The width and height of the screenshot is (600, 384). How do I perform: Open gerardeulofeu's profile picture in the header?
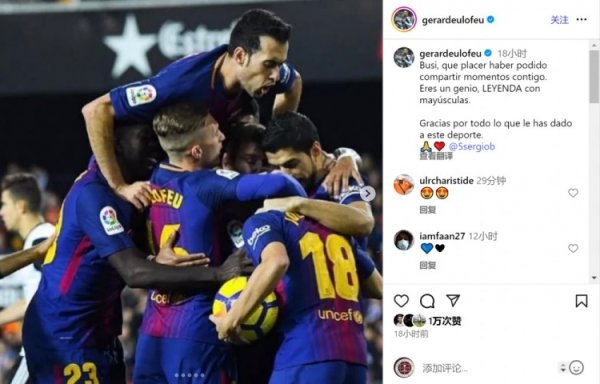click(x=404, y=19)
